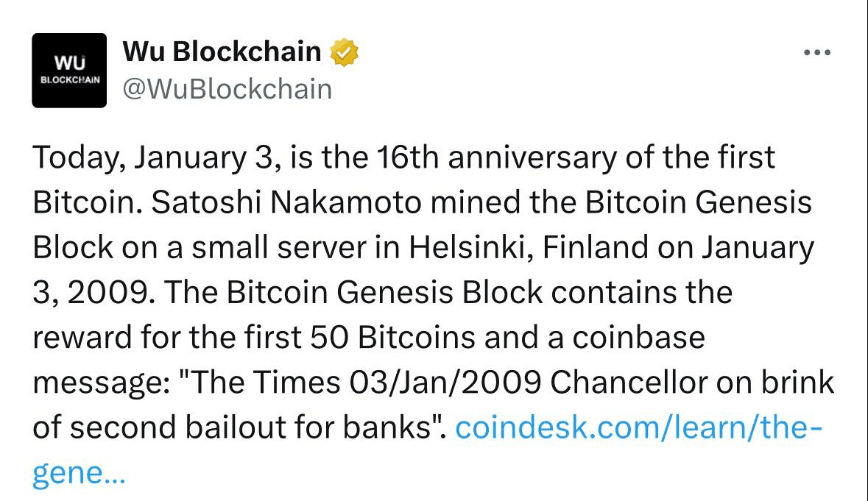Open the three-dot more options menu
The width and height of the screenshot is (868, 501).
(817, 52)
